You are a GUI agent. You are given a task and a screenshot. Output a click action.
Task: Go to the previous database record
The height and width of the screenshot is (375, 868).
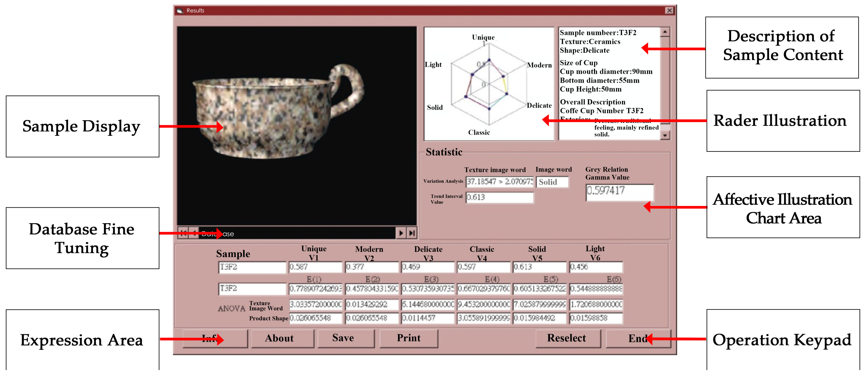coord(194,233)
